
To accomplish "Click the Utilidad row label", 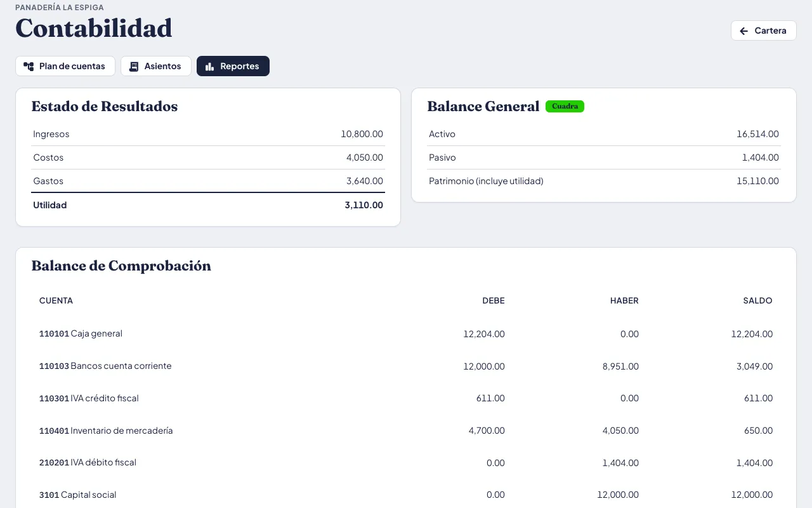I will [50, 205].
